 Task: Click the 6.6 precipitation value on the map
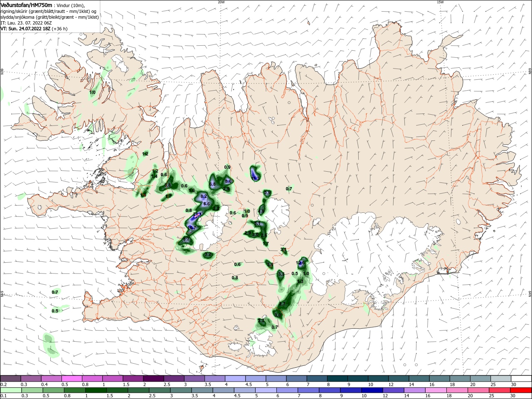[x=206, y=204]
